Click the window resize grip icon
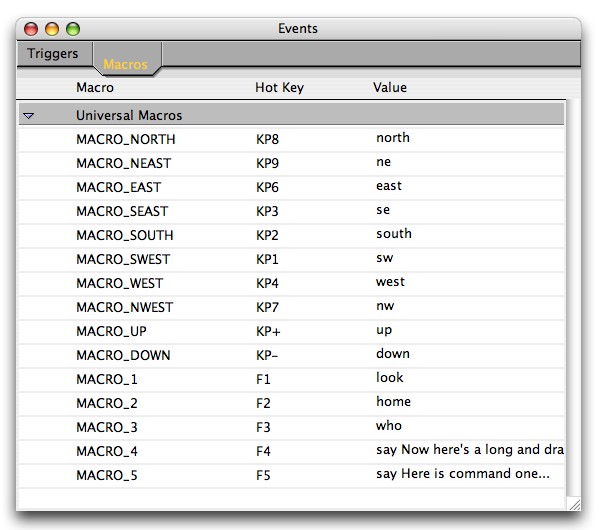 coord(574,504)
